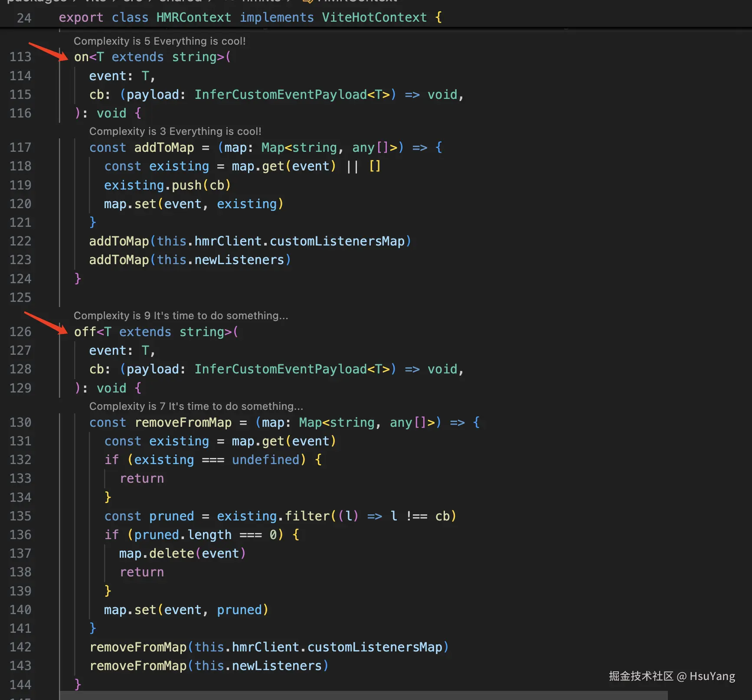Screen dimensions: 752x700
Task: Click 'undefined' keyword on line 132
Action: click(265, 460)
